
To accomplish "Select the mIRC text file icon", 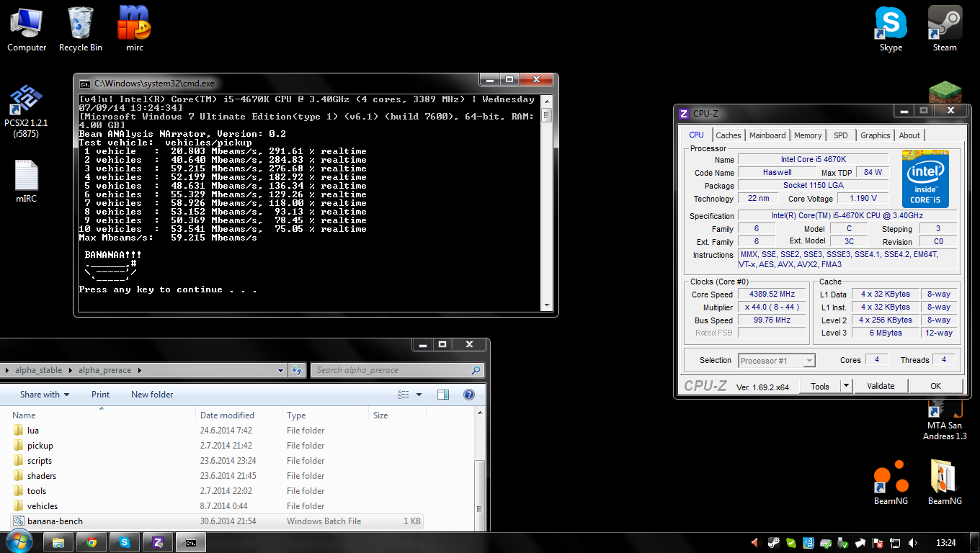I will tap(26, 181).
